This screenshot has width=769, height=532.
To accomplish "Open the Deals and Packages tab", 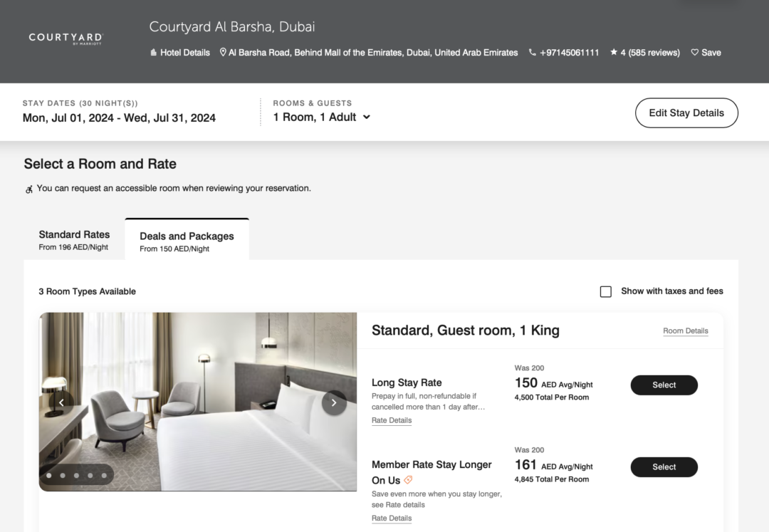I will [x=187, y=239].
